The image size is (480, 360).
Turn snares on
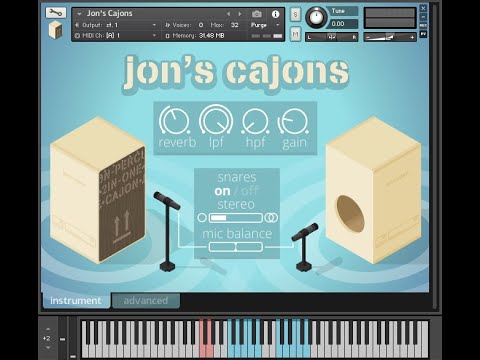(222, 191)
